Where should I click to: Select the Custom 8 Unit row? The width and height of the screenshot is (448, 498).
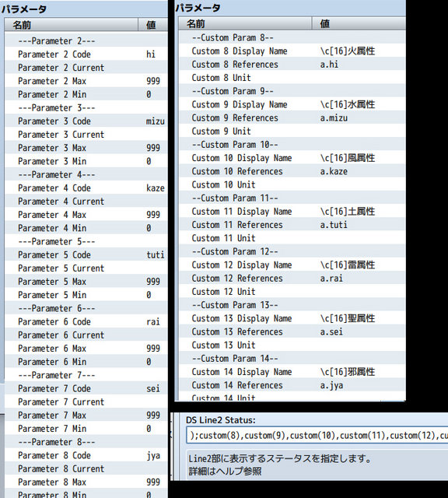click(x=292, y=78)
